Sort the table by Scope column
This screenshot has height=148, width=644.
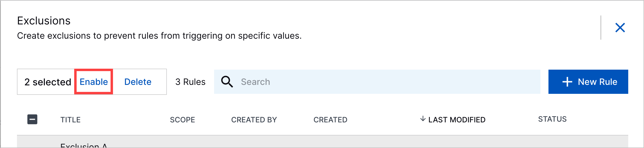click(183, 120)
